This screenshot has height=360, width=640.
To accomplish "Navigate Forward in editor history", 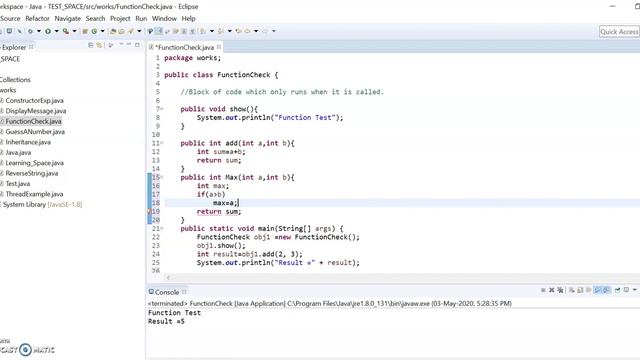I will [x=265, y=31].
